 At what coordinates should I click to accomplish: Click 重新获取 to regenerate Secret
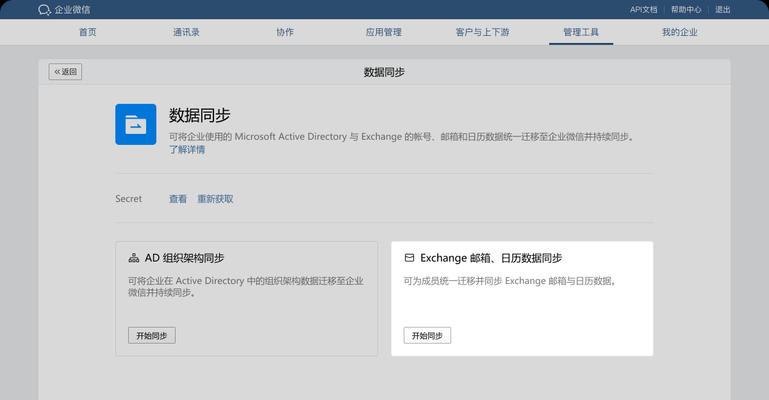[x=215, y=199]
